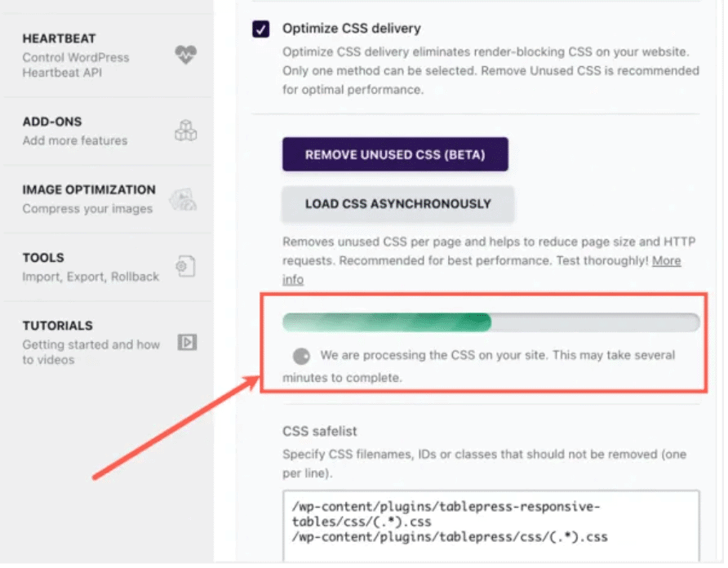Focus the CSS safelist text area

490,524
